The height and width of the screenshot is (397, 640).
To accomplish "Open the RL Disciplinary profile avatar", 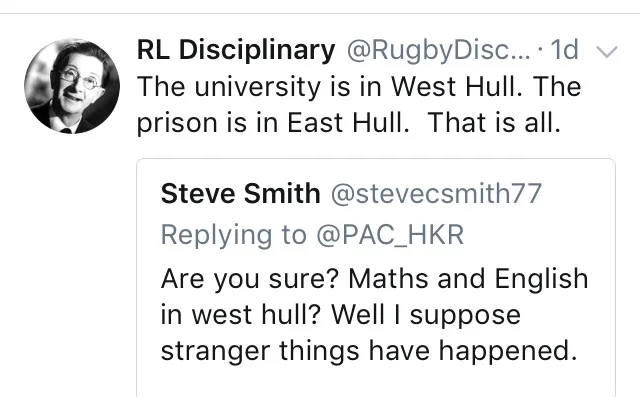I will [72, 86].
